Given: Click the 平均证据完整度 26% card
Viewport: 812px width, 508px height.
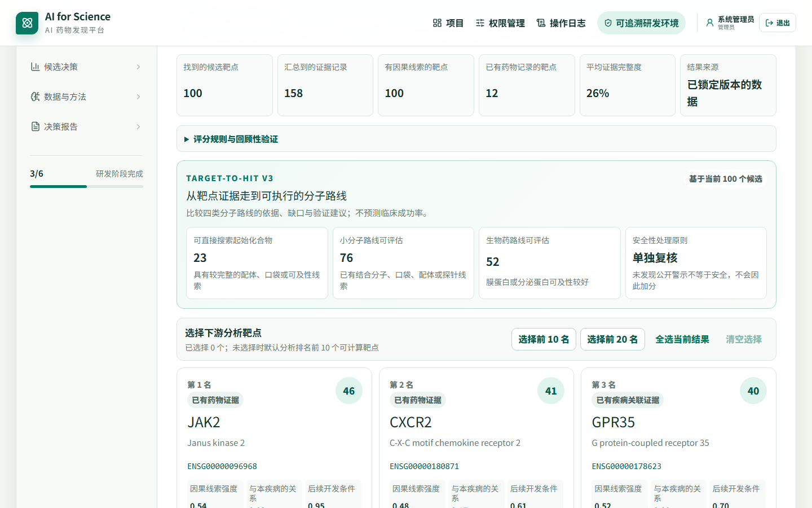Looking at the screenshot, I should click(x=628, y=85).
